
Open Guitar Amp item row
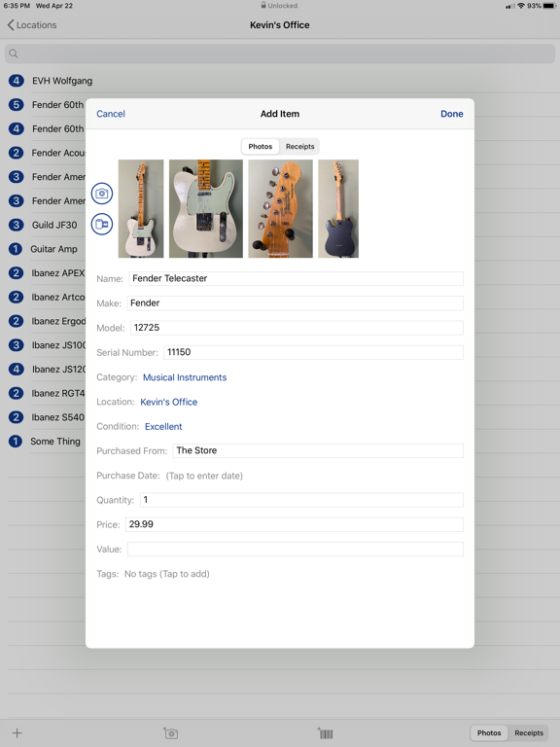43,249
